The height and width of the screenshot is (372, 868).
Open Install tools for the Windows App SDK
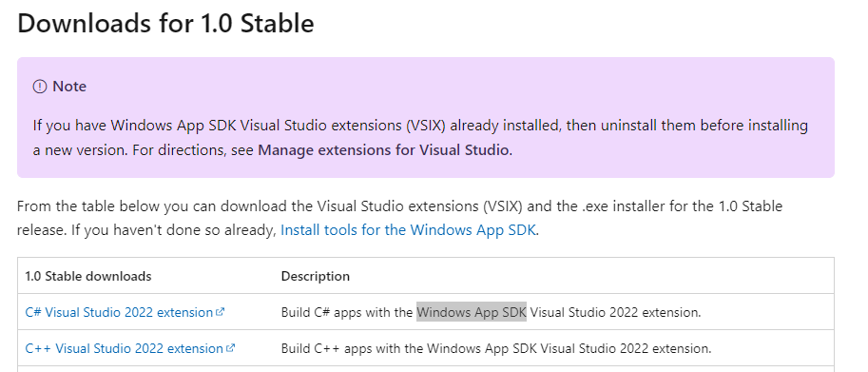coord(408,229)
